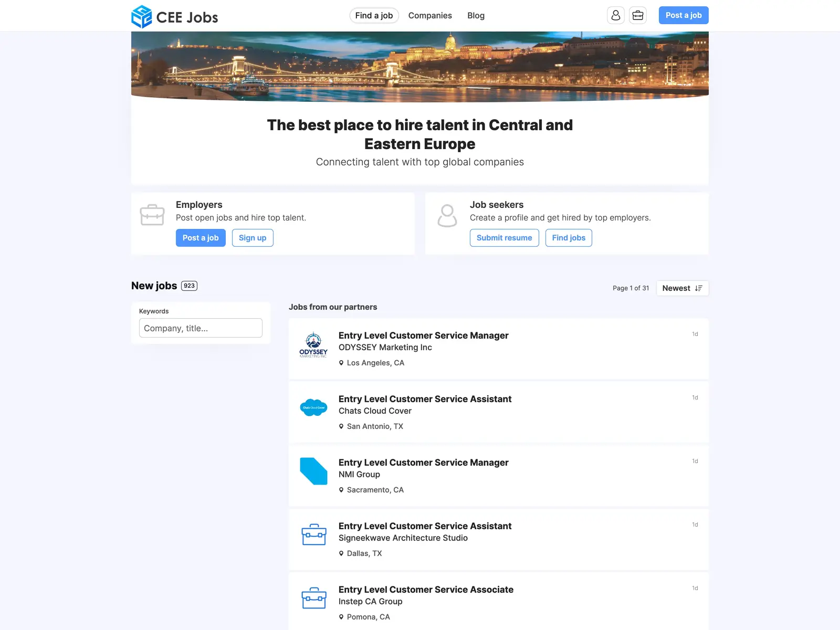The image size is (840, 630).
Task: Click the Chats Cloud Cover logo
Action: [x=313, y=407]
